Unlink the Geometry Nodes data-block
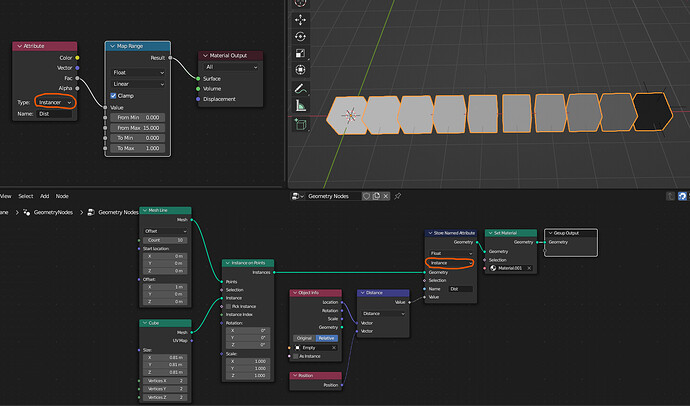The width and height of the screenshot is (690, 406). click(x=385, y=196)
